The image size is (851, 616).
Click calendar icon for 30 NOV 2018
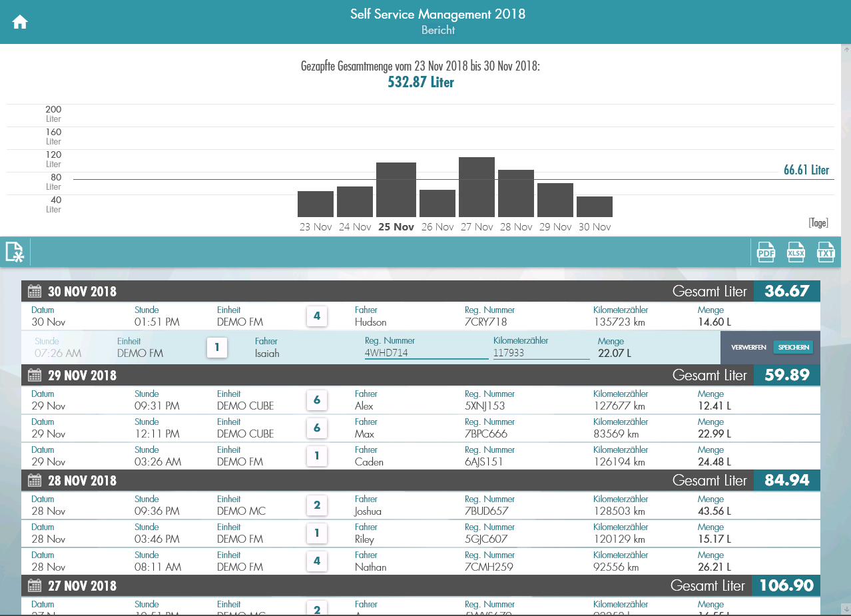(x=35, y=292)
